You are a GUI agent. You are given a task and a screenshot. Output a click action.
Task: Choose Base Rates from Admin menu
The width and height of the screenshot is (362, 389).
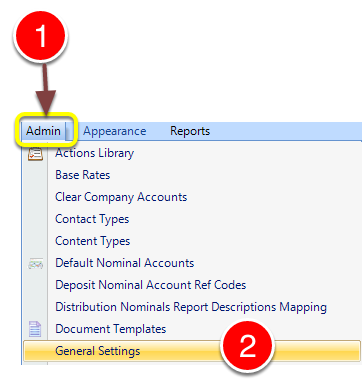pyautogui.click(x=191, y=175)
